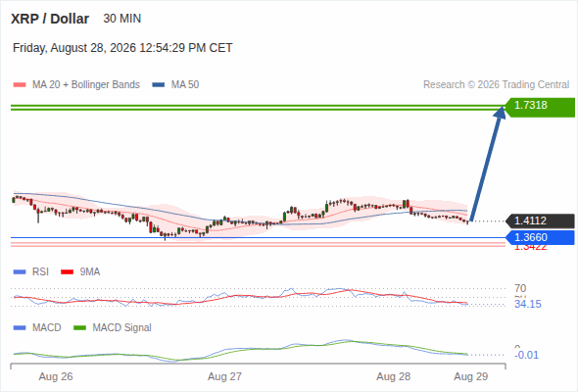Click the XRP / Dollar chart title
Viewport: 578px width, 392px height.
coord(50,19)
